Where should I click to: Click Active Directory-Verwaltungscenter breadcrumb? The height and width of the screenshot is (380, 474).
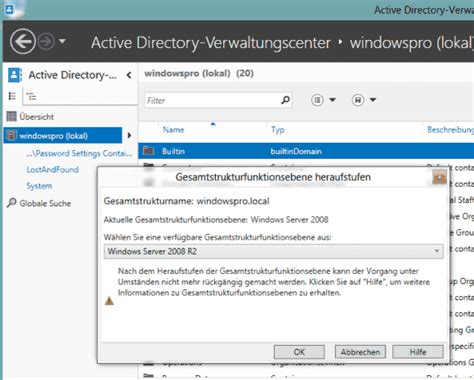[211, 43]
